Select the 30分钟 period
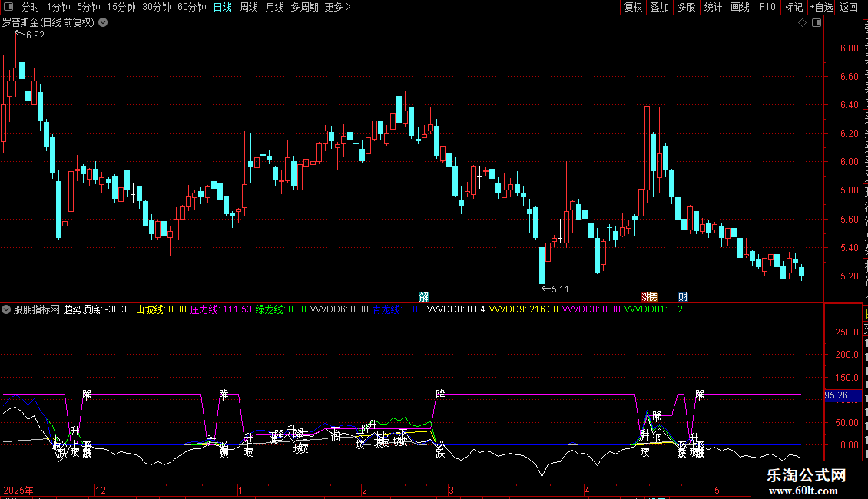The height and width of the screenshot is (499, 868). tap(156, 7)
